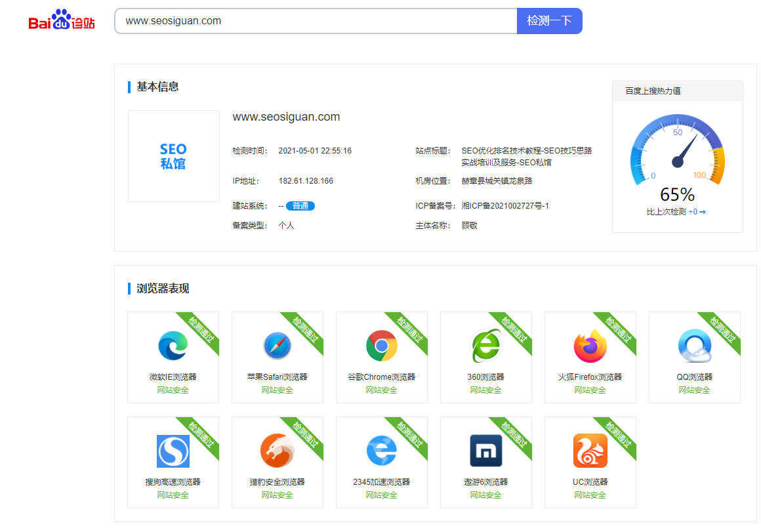Click the UC浏览器 label
This screenshot has width=761, height=532.
590,481
